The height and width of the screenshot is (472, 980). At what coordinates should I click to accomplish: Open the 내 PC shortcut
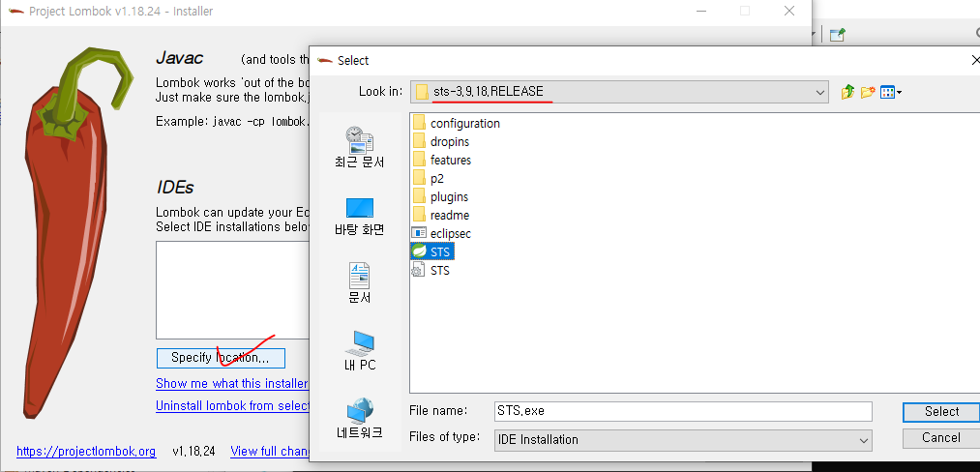click(359, 351)
